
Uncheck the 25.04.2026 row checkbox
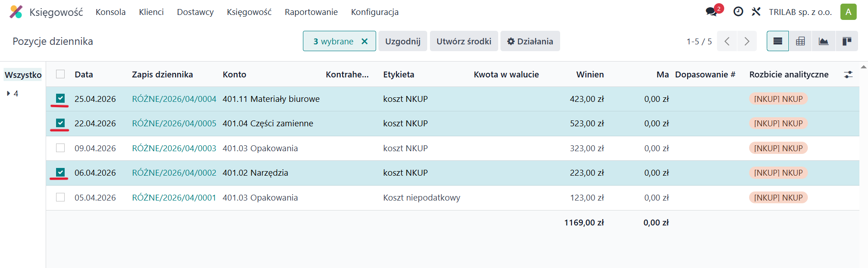click(61, 98)
